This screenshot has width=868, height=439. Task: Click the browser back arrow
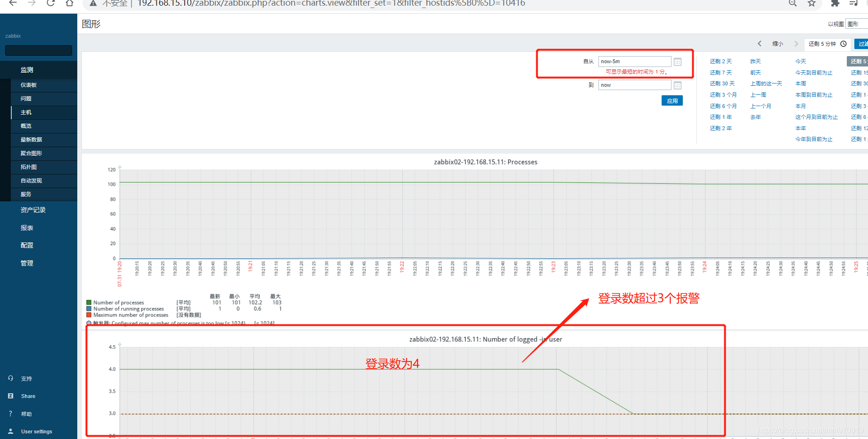13,3
